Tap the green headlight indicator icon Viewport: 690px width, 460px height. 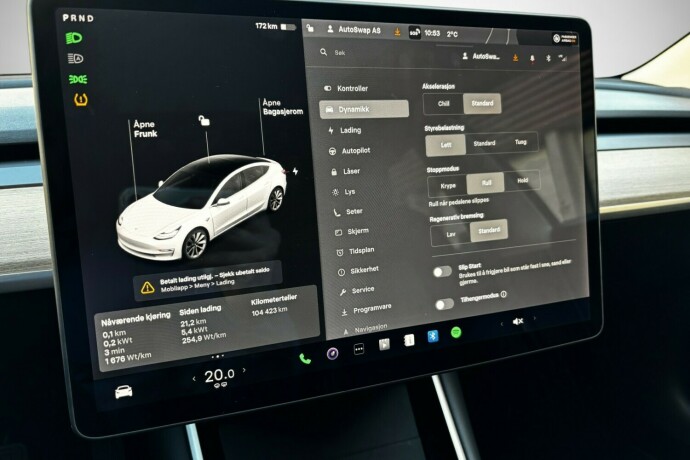pyautogui.click(x=74, y=38)
